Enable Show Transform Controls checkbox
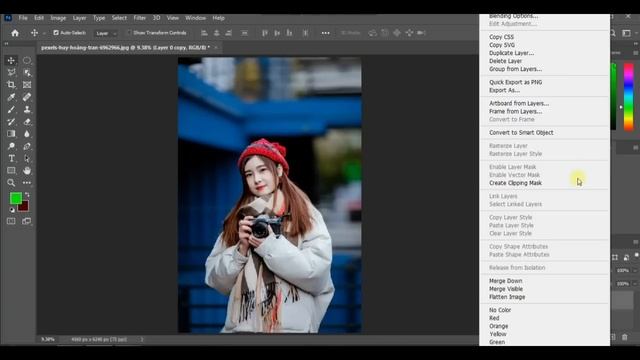Viewport: 640px width, 360px height. click(x=129, y=33)
